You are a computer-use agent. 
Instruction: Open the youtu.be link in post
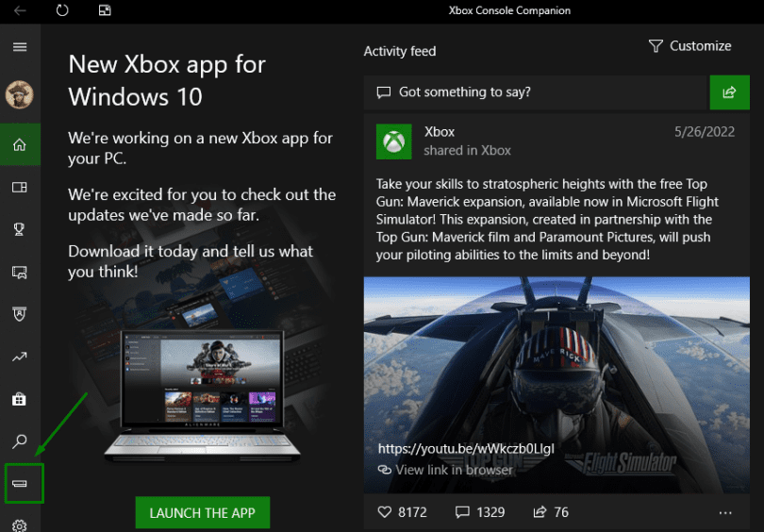coord(466,449)
